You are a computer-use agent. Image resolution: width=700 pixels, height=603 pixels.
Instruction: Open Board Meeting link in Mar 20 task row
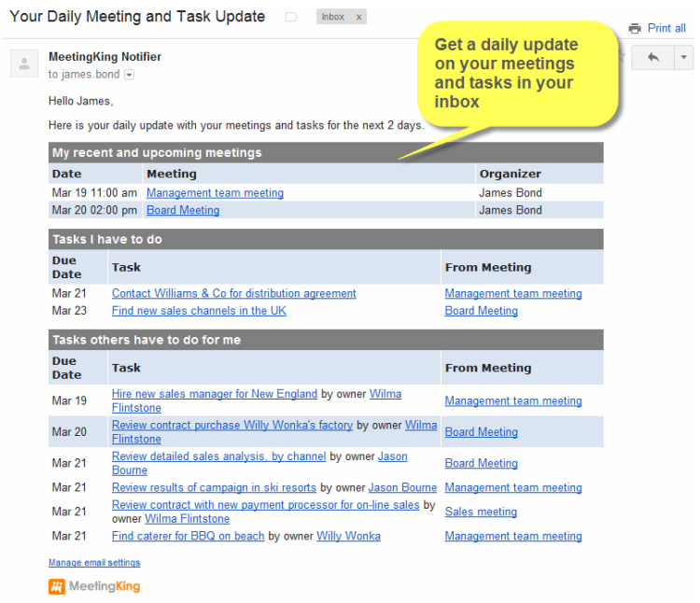[x=482, y=432]
